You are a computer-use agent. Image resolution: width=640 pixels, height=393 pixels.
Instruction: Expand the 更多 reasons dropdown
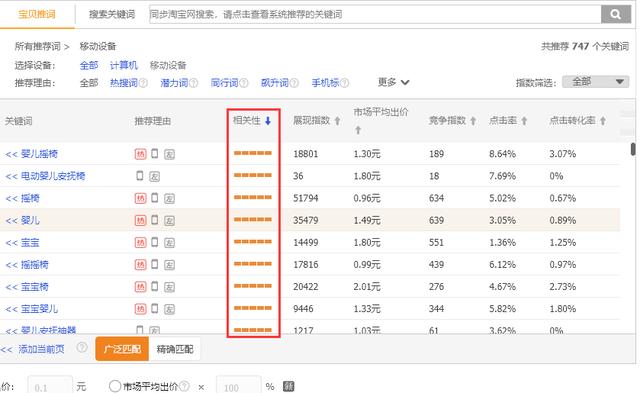click(393, 82)
